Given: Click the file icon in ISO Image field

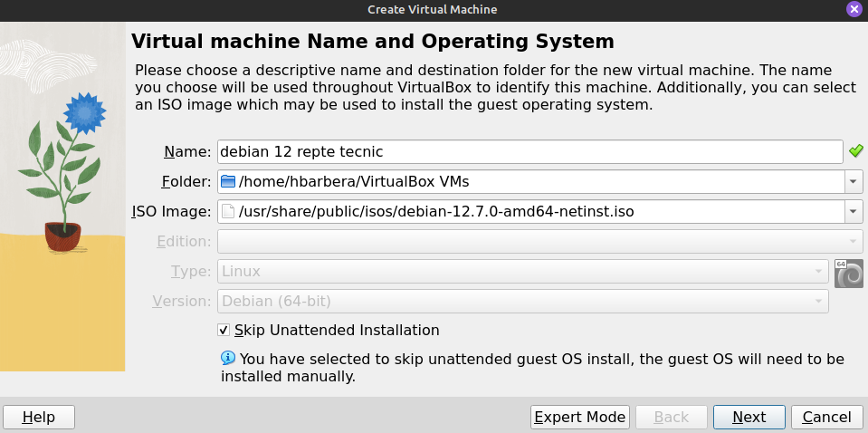Looking at the screenshot, I should coord(227,211).
